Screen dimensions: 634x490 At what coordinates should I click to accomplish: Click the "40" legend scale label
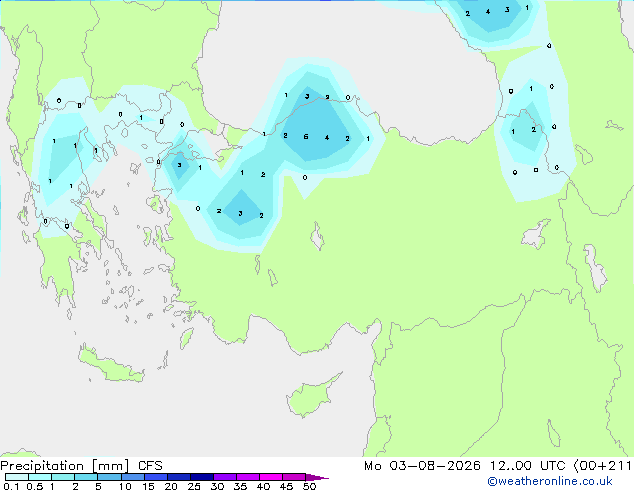point(263,486)
